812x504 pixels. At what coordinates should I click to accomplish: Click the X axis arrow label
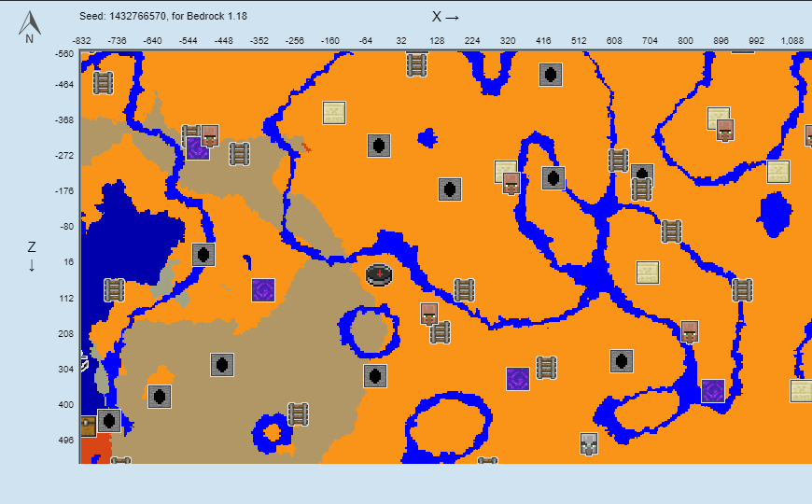click(x=445, y=17)
